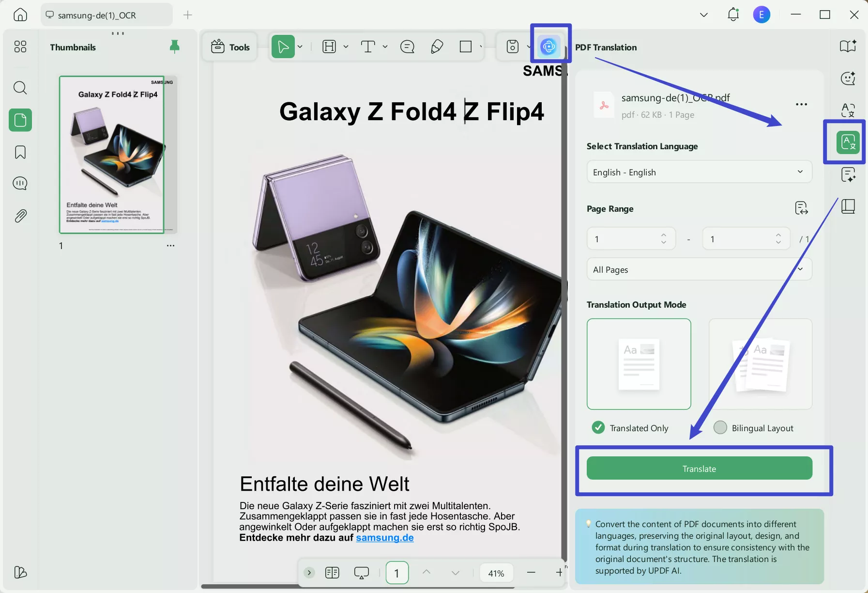Open the selection tool dropdown arrow

300,47
